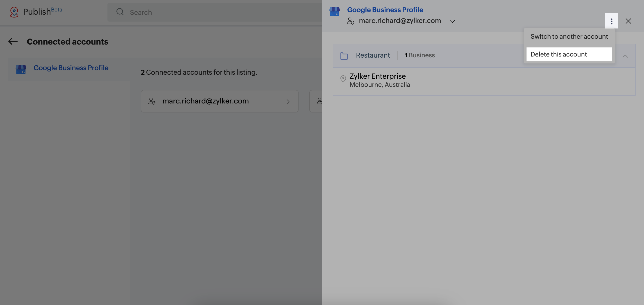Screen dimensions: 644x305
Task: Click user icon in marc.richard account card
Action: pyautogui.click(x=152, y=101)
